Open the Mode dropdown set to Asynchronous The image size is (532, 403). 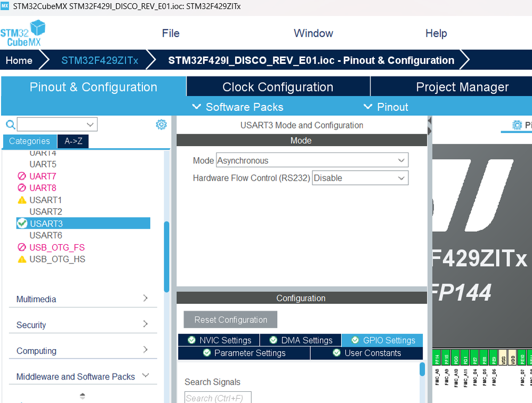(312, 160)
